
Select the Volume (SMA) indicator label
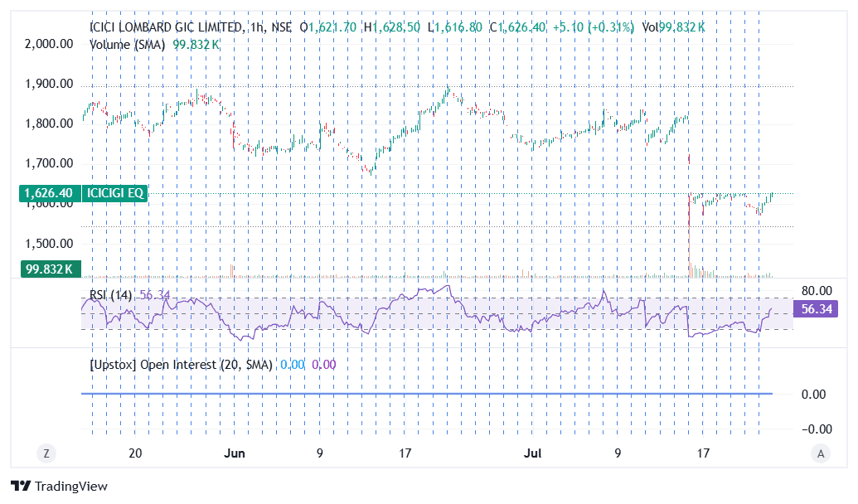pyautogui.click(x=127, y=44)
